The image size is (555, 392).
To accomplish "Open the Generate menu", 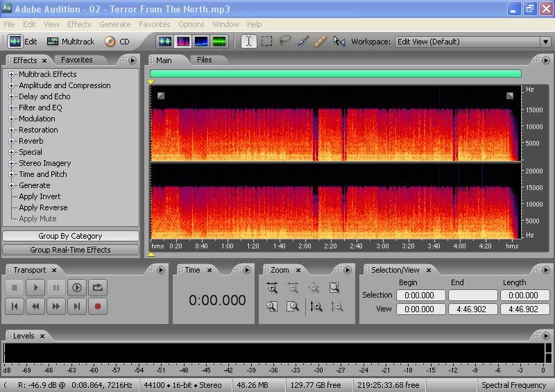I will click(115, 24).
